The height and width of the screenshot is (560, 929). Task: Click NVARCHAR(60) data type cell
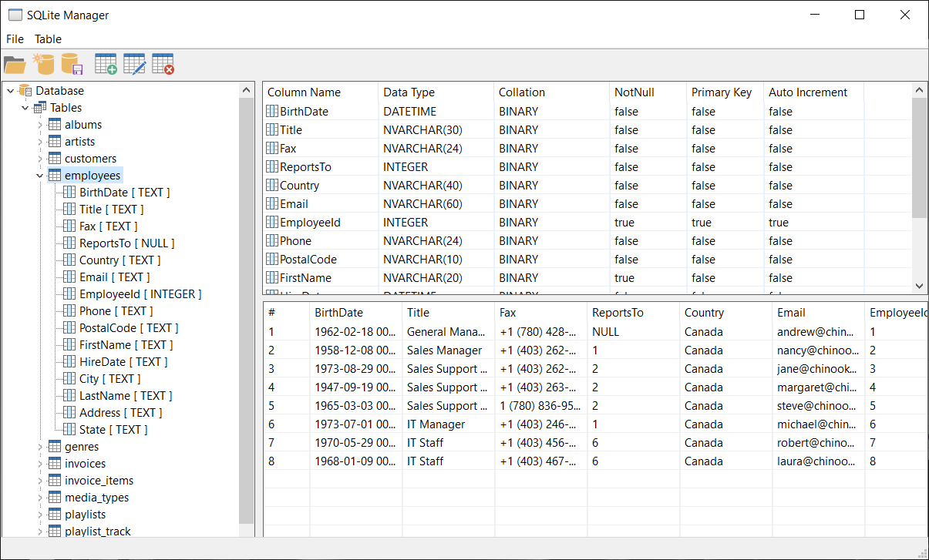pos(436,204)
